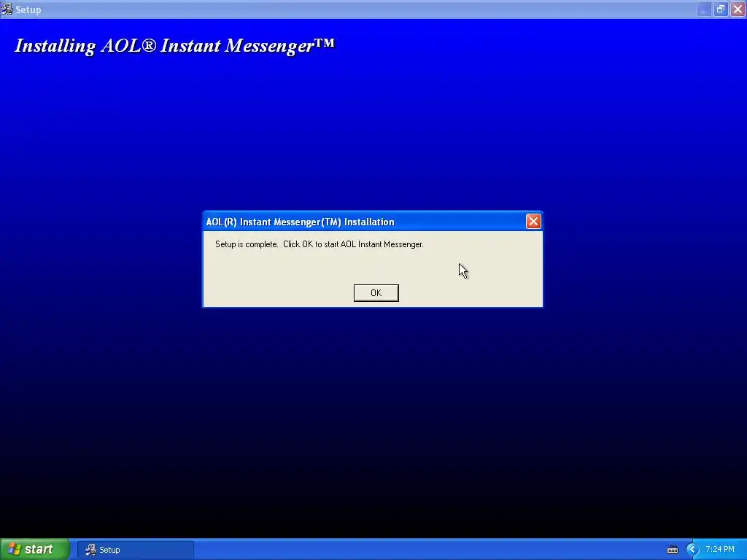
Task: Click the Setup window title bar icon
Action: click(x=7, y=9)
